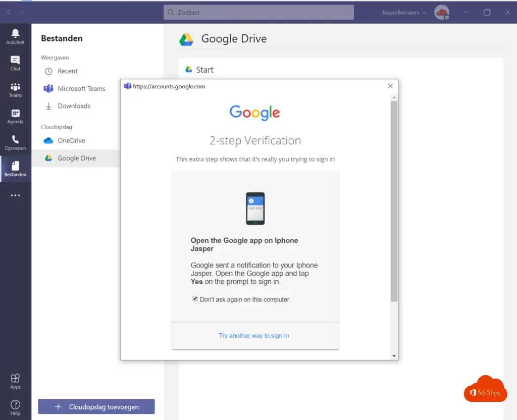The width and height of the screenshot is (517, 420).
Task: Show more apps via ellipsis icon
Action: [15, 195]
